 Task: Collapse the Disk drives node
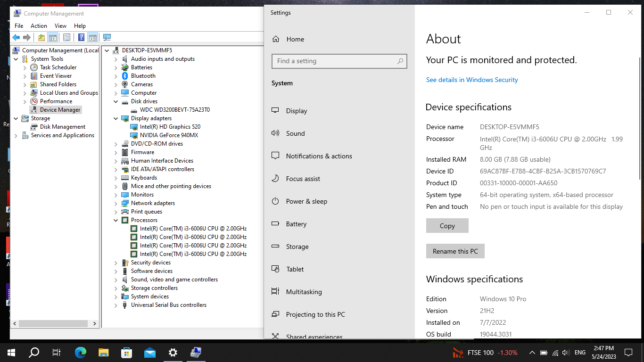click(116, 101)
